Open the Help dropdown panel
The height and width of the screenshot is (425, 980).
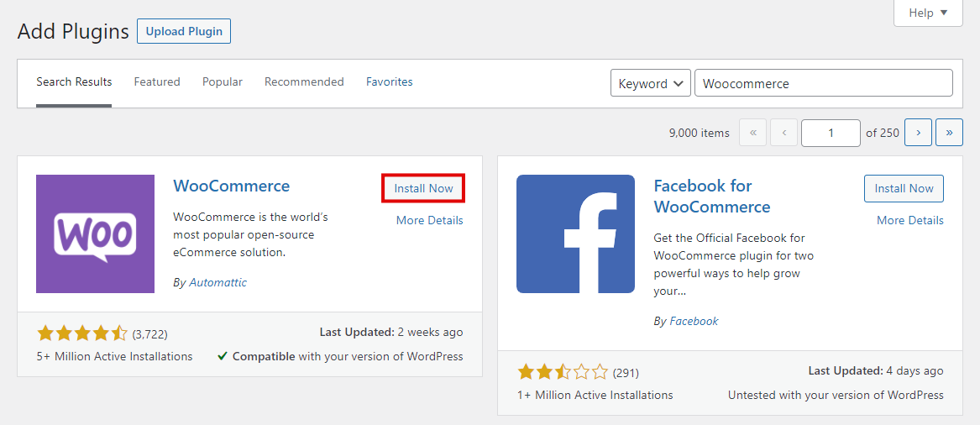point(928,13)
